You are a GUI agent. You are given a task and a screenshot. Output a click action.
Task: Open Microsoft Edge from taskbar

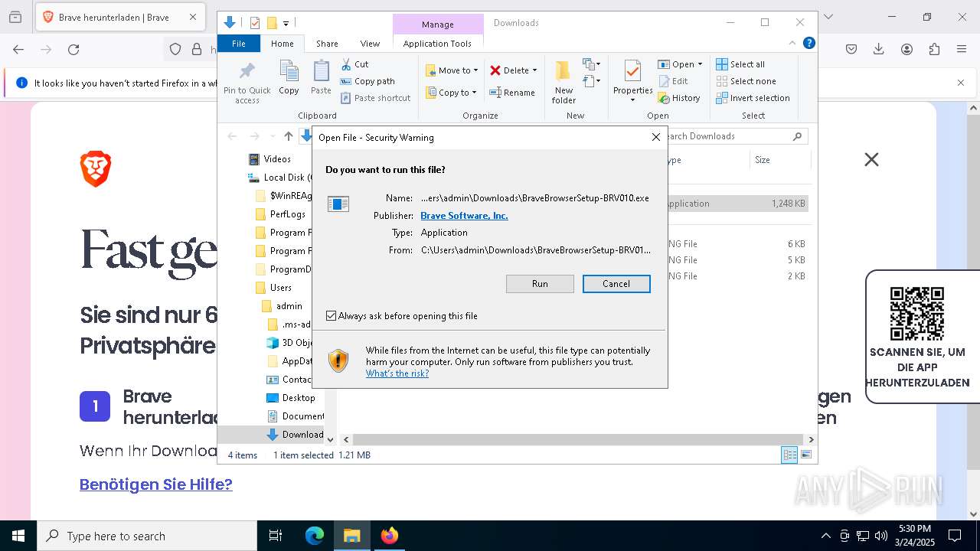[x=315, y=536]
